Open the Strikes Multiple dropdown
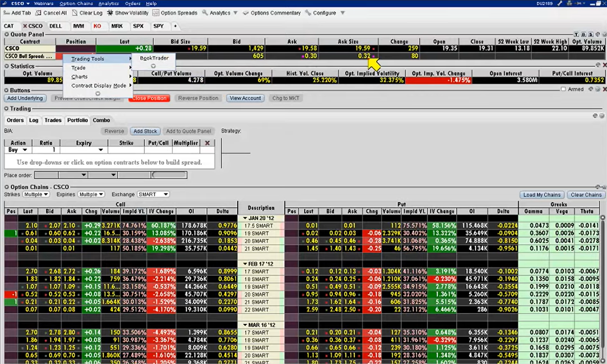607x364 pixels. pyautogui.click(x=36, y=195)
